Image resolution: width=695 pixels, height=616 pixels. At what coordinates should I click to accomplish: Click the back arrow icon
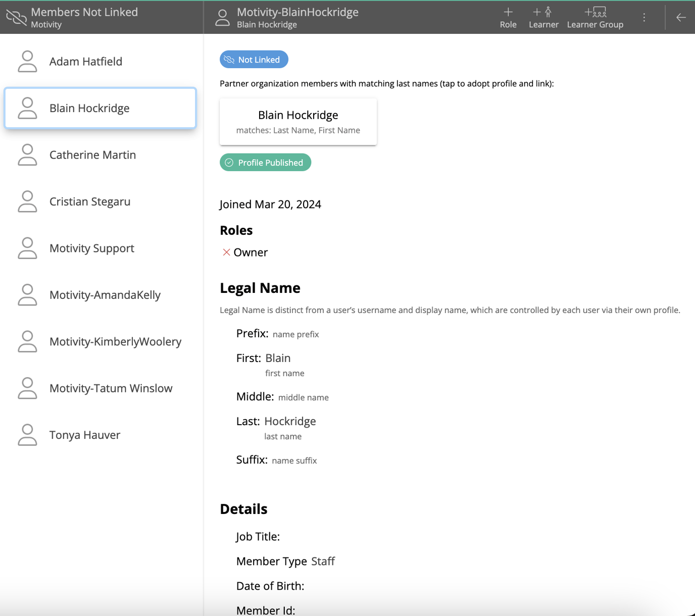(681, 18)
